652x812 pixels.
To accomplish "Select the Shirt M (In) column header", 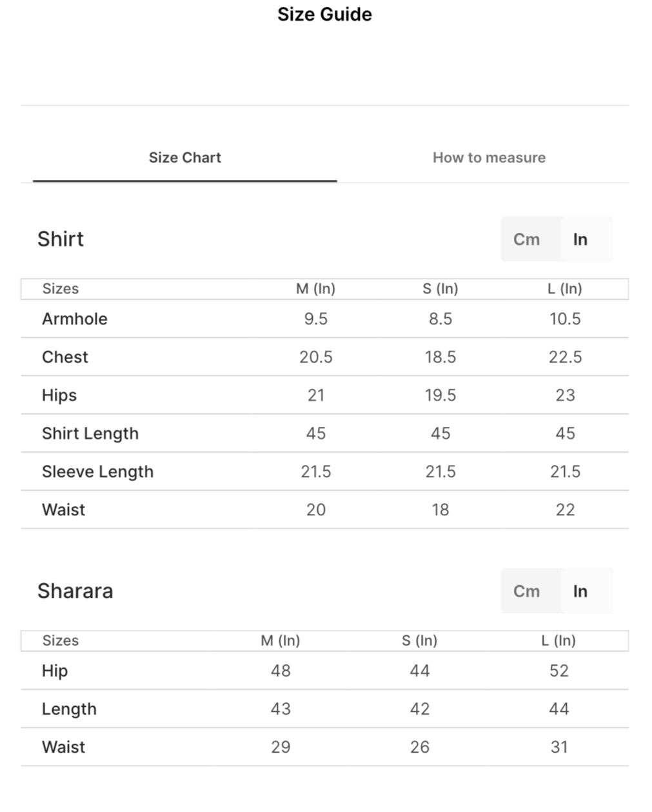I will click(316, 289).
